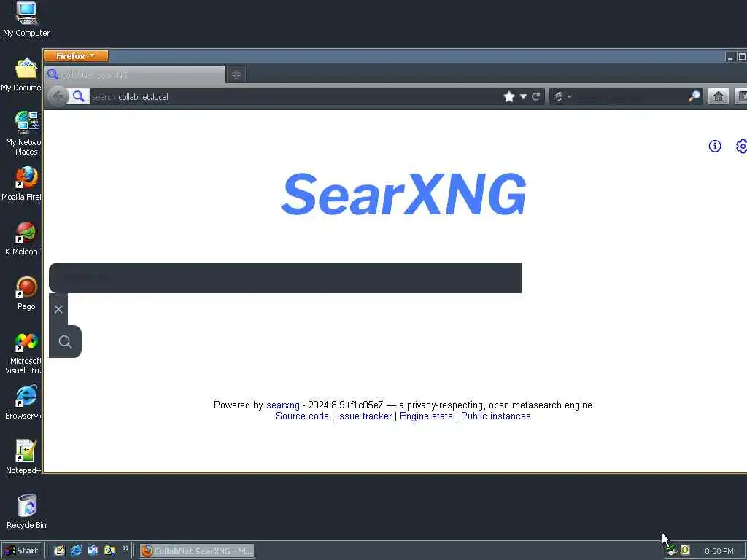Click the SearXNG logo
This screenshot has width=747, height=560.
click(x=404, y=194)
